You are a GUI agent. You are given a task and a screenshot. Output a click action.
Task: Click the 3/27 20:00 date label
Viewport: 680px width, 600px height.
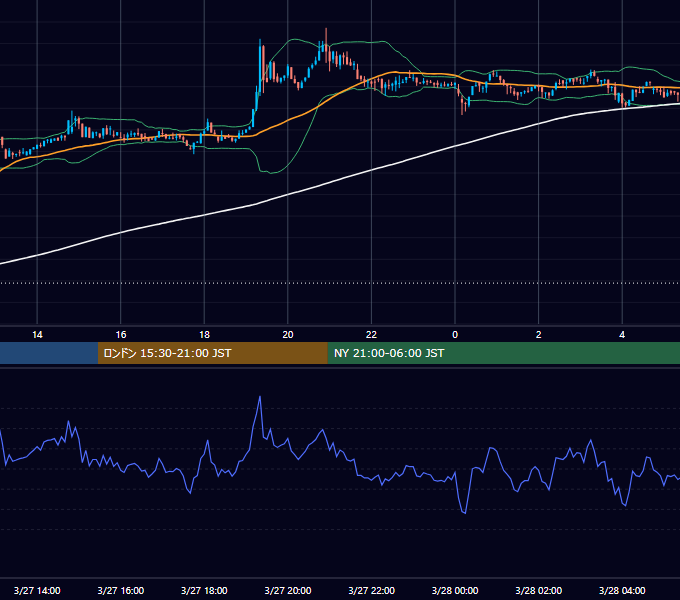[288, 590]
